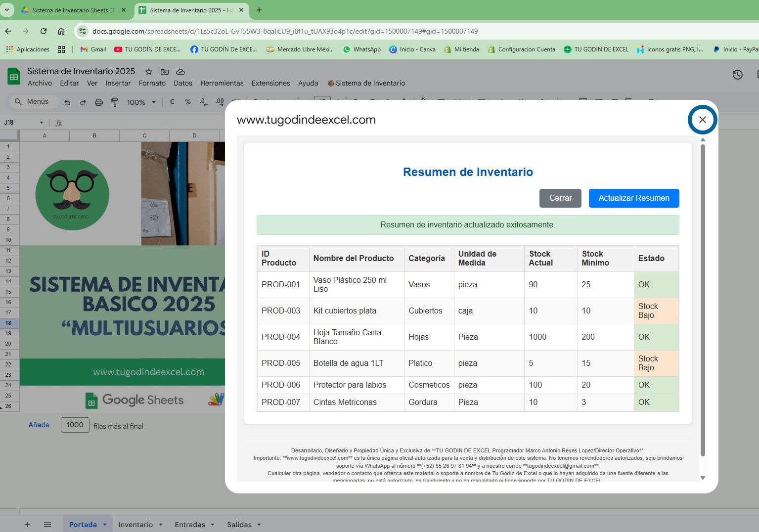
Task: Open Entradas sheet tab dropdown arrow
Action: (213, 525)
